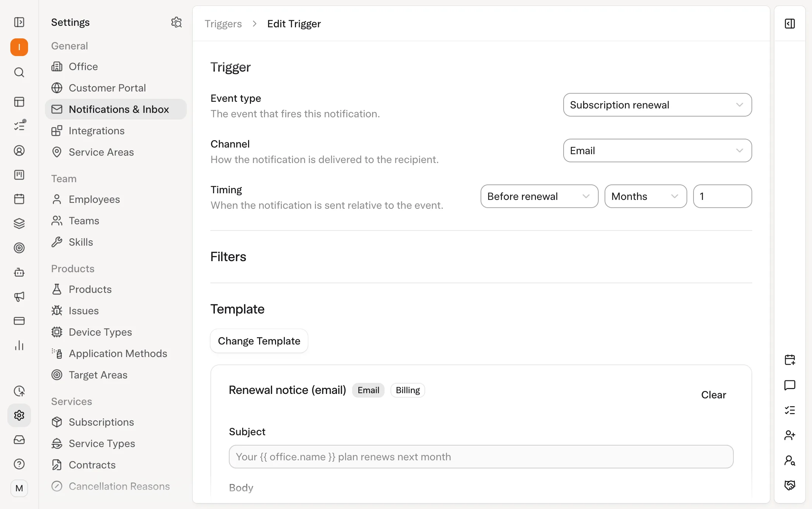Open Cancellation Reasons settings
The image size is (812, 509).
pyautogui.click(x=116, y=486)
